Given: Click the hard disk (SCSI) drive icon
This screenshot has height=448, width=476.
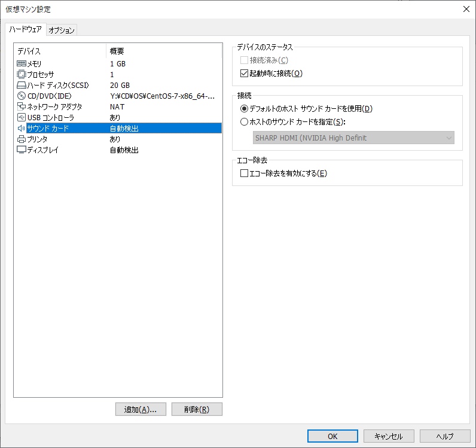Looking at the screenshot, I should pyautogui.click(x=22, y=85).
